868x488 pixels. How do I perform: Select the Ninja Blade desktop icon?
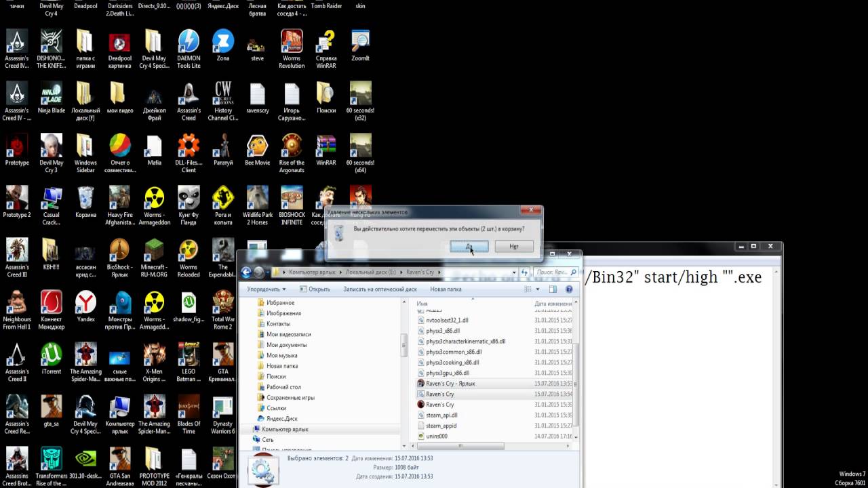pyautogui.click(x=51, y=98)
